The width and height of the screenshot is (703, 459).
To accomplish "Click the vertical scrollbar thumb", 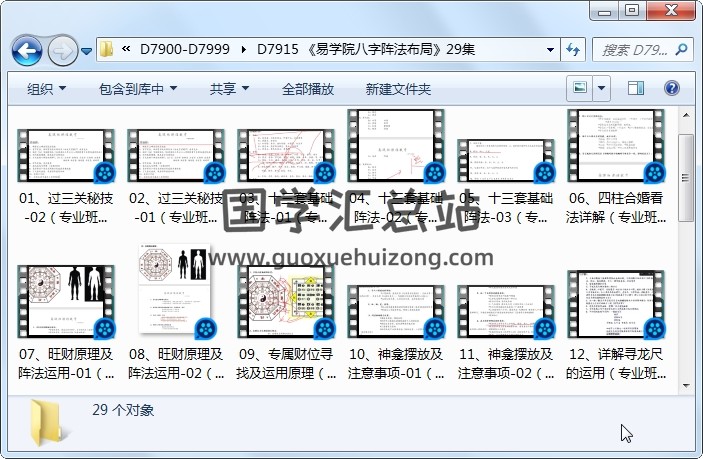I will [686, 178].
